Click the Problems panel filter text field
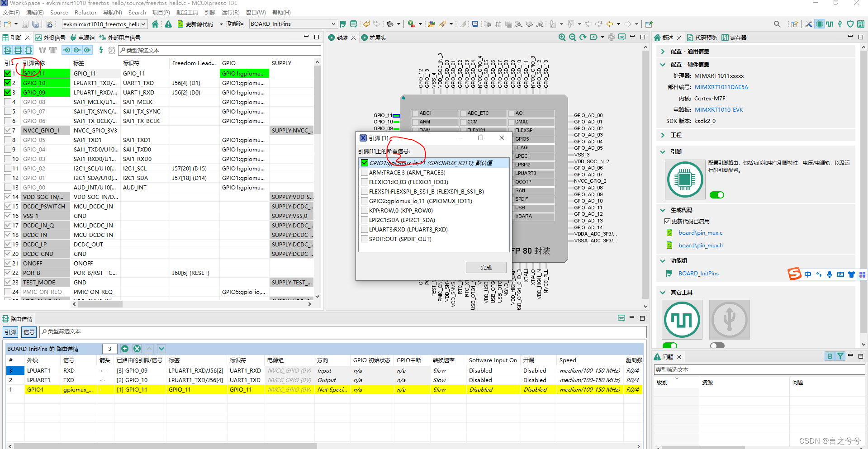Screen dimensions: 868x449 [759, 369]
